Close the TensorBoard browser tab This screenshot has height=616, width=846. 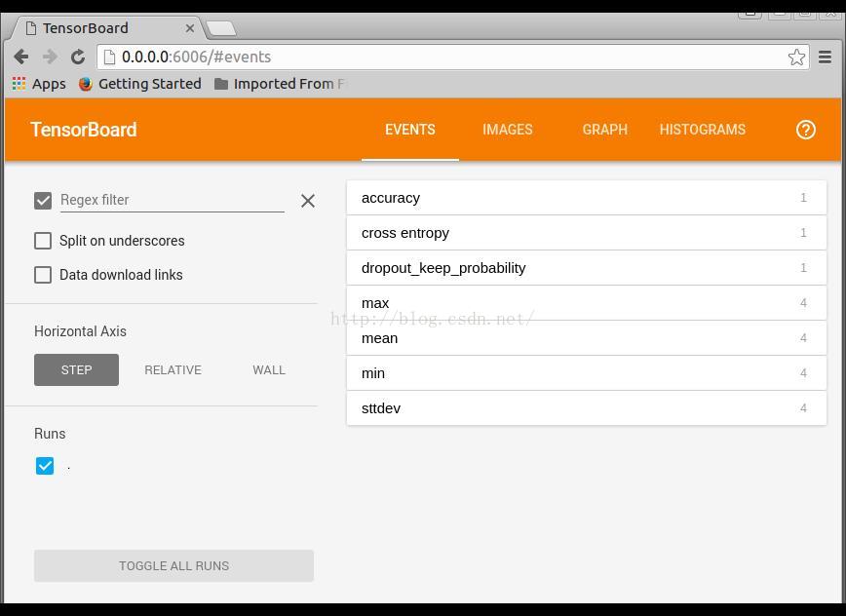coord(190,28)
